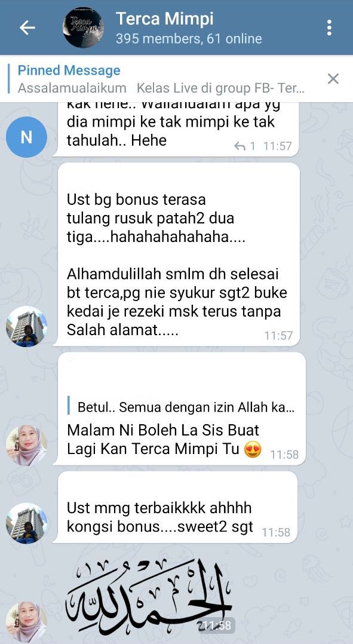
Task: Select the 'Ust bg bonus terasa' message bubble
Action: pos(179,254)
